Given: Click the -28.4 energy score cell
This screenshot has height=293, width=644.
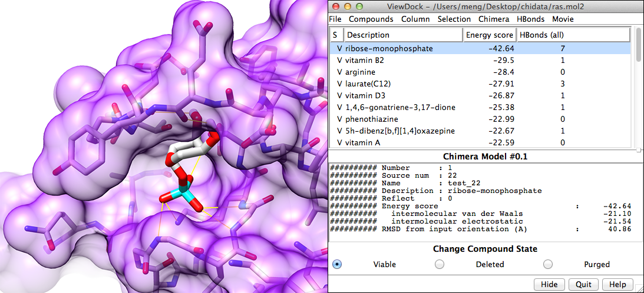Looking at the screenshot, I should (x=504, y=72).
